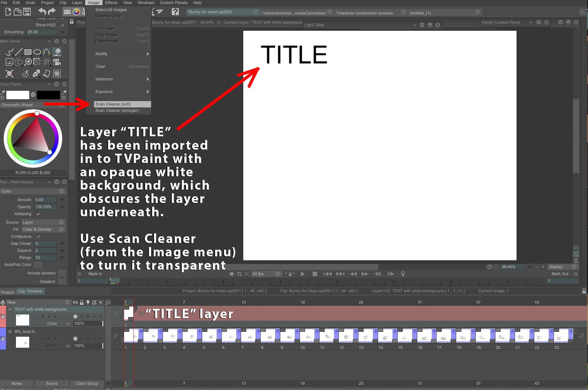Select the freehand stroke drawing tool
The width and height of the screenshot is (588, 390).
[x=9, y=52]
